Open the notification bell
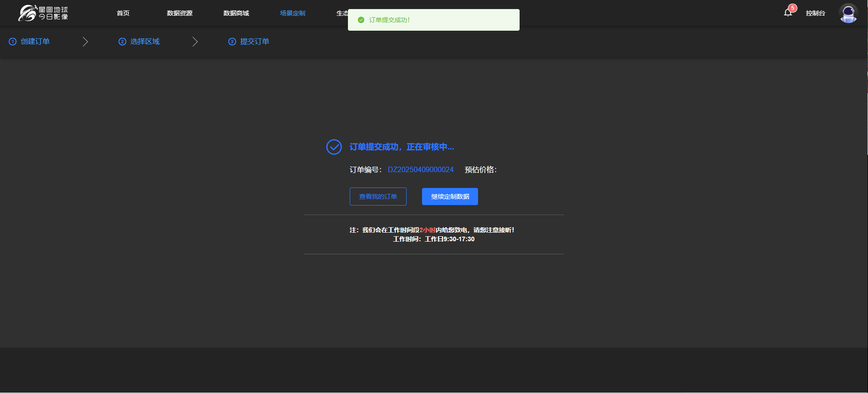Image resolution: width=868 pixels, height=393 pixels. pyautogui.click(x=788, y=13)
